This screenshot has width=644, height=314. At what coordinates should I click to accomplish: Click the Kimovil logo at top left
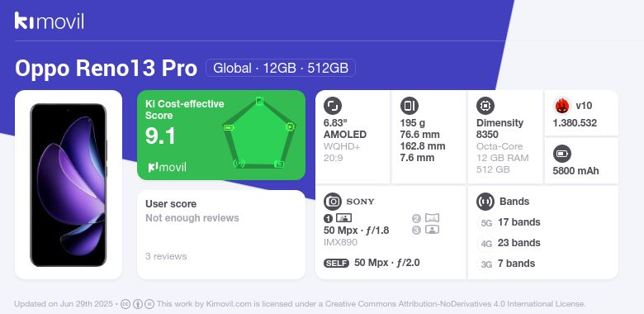(x=50, y=21)
